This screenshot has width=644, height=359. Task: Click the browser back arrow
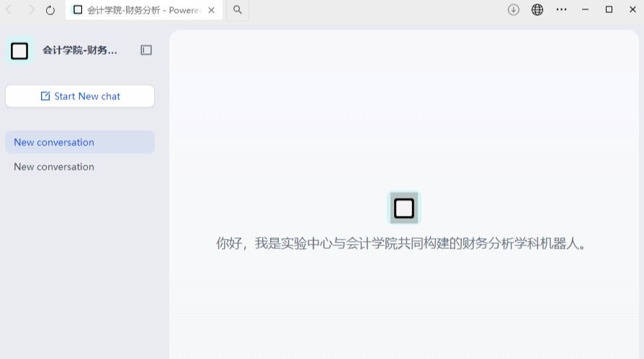tap(9, 10)
